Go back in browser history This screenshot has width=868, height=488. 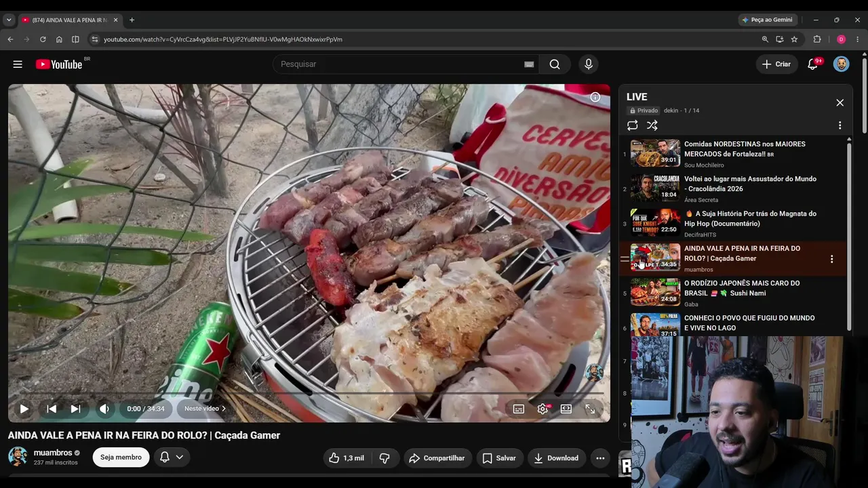10,39
